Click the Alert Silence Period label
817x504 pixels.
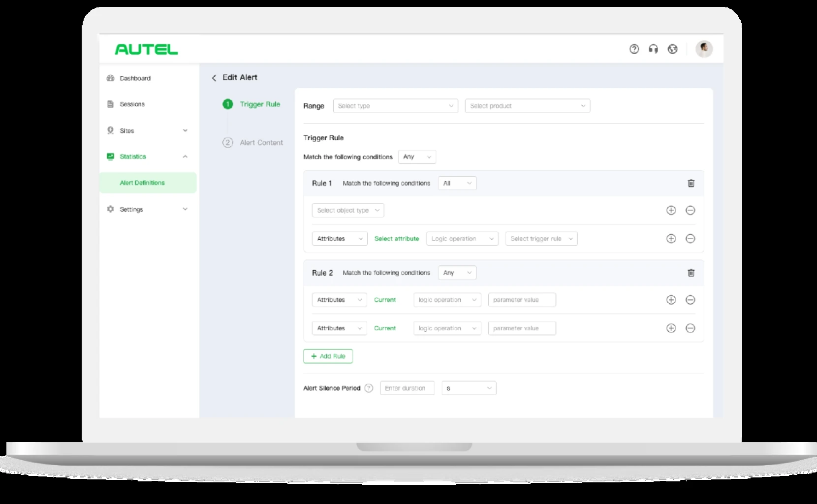point(332,388)
